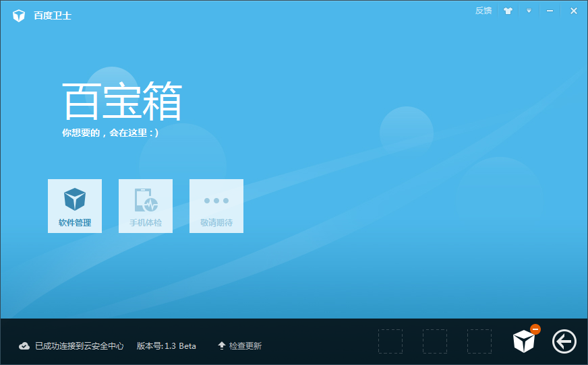The width and height of the screenshot is (588, 365).
Task: Select the third empty dashed shortcut slot
Action: [x=479, y=341]
